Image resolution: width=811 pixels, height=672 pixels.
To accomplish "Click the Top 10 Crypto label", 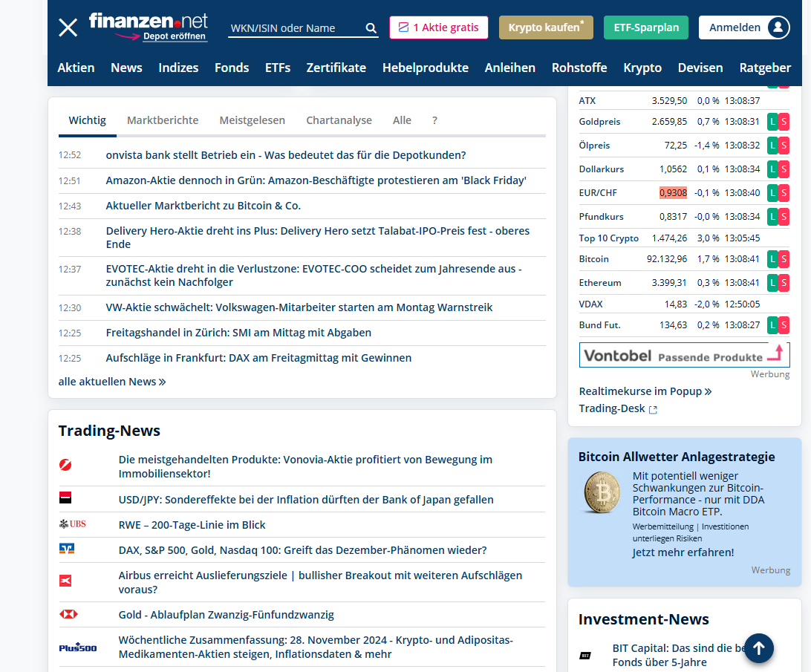I will point(608,238).
